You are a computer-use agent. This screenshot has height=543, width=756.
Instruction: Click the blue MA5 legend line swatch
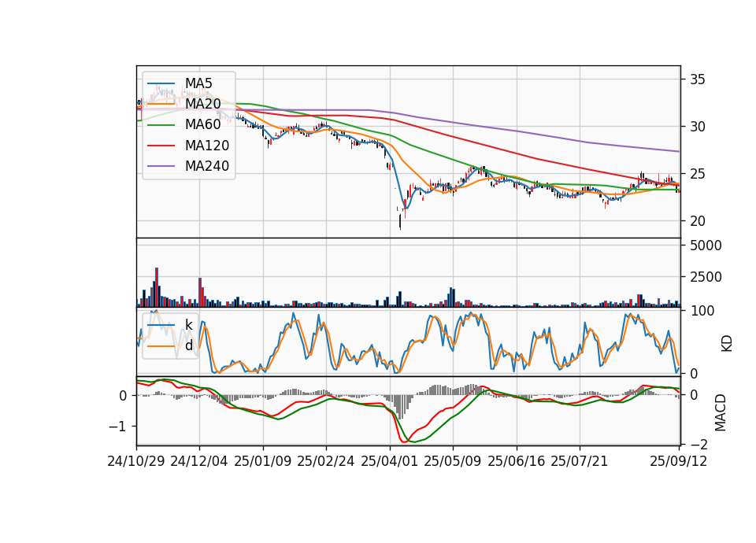(x=161, y=83)
